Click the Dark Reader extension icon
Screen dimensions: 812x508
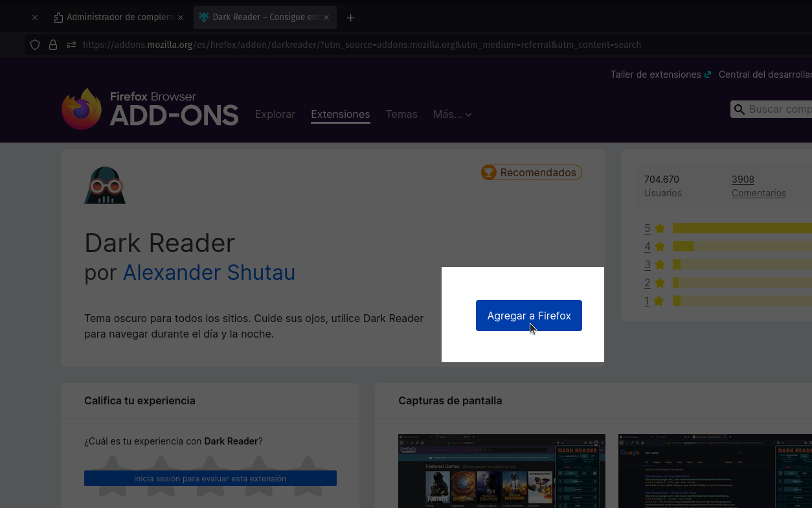[x=105, y=186]
